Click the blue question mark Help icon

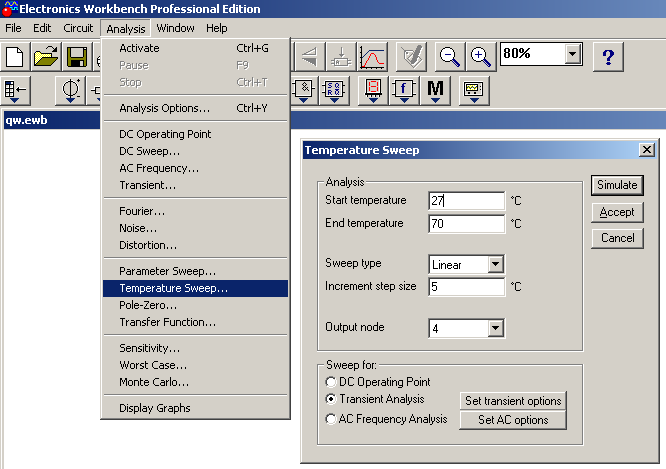tap(608, 57)
